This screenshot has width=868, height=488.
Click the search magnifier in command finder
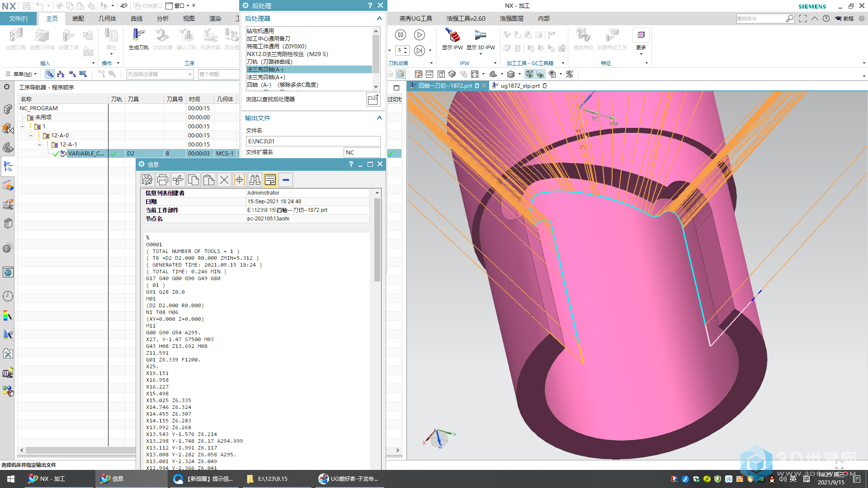[789, 19]
